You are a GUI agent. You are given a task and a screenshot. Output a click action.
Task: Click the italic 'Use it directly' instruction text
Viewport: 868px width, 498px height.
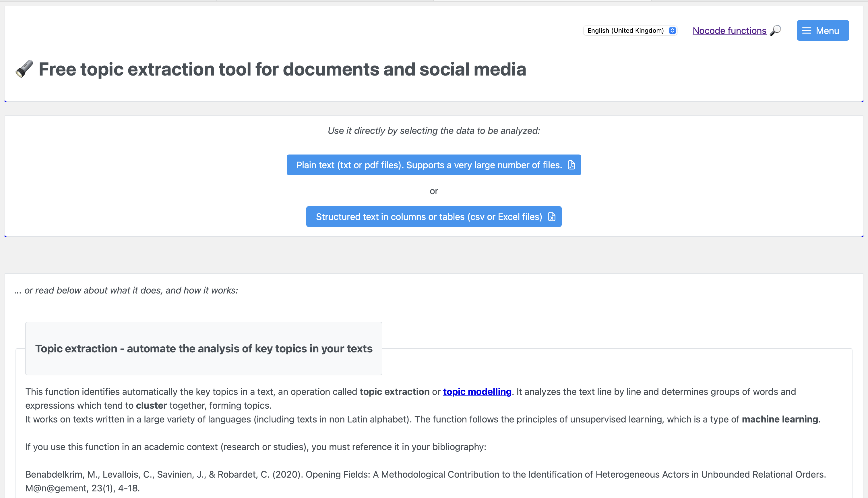pyautogui.click(x=434, y=131)
